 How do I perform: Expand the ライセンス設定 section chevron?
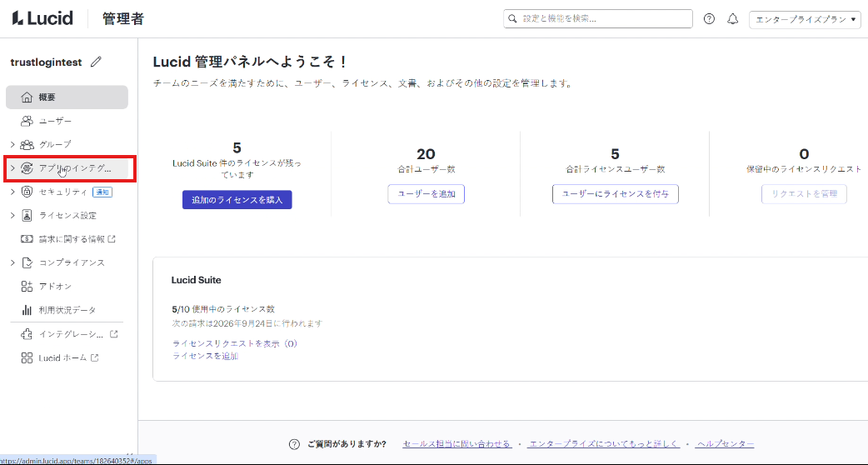coord(12,216)
